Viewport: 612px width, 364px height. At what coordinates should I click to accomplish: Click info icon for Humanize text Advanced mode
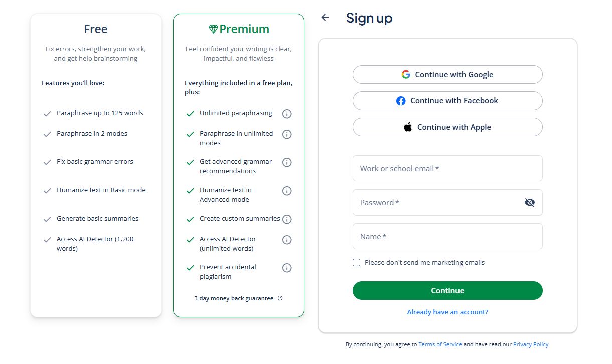pos(287,191)
